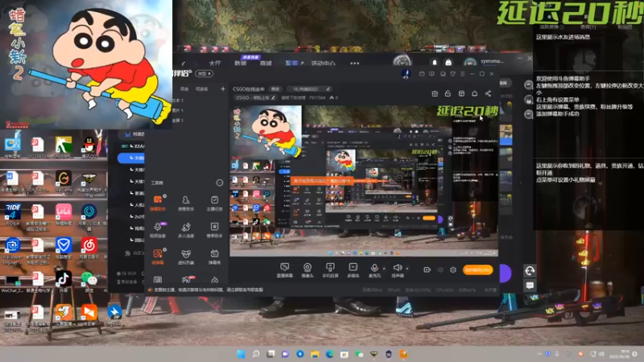Screen dimensions: 644x362
Task: Click the purple round button right of the toolbar
Action: [x=506, y=274]
